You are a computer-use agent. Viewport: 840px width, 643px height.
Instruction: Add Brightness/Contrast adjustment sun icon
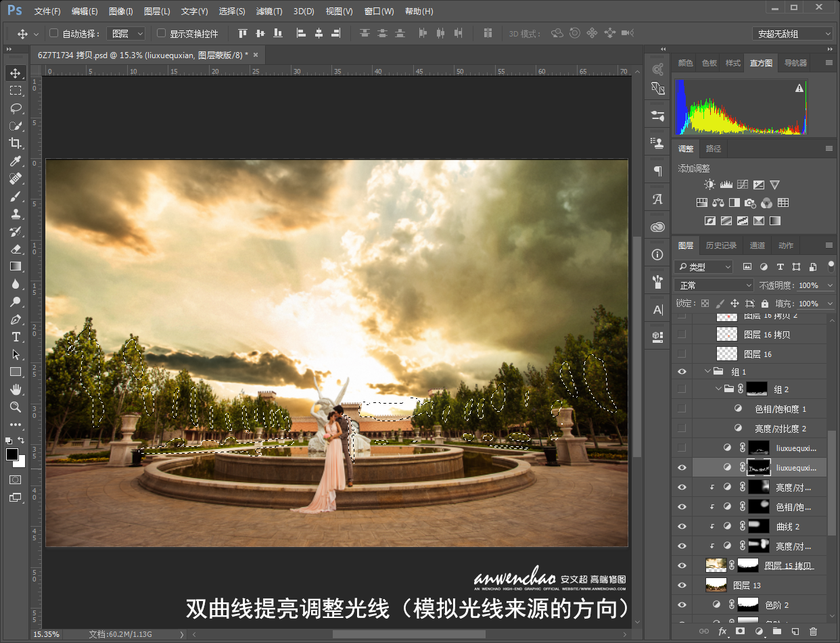point(709,185)
